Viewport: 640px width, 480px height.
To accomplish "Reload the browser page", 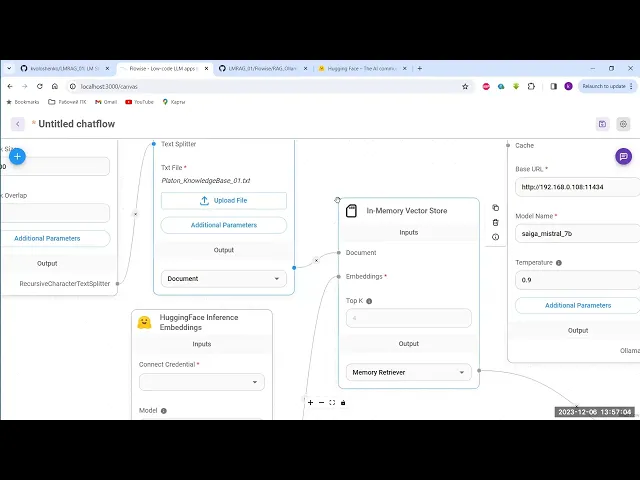I will tap(40, 86).
